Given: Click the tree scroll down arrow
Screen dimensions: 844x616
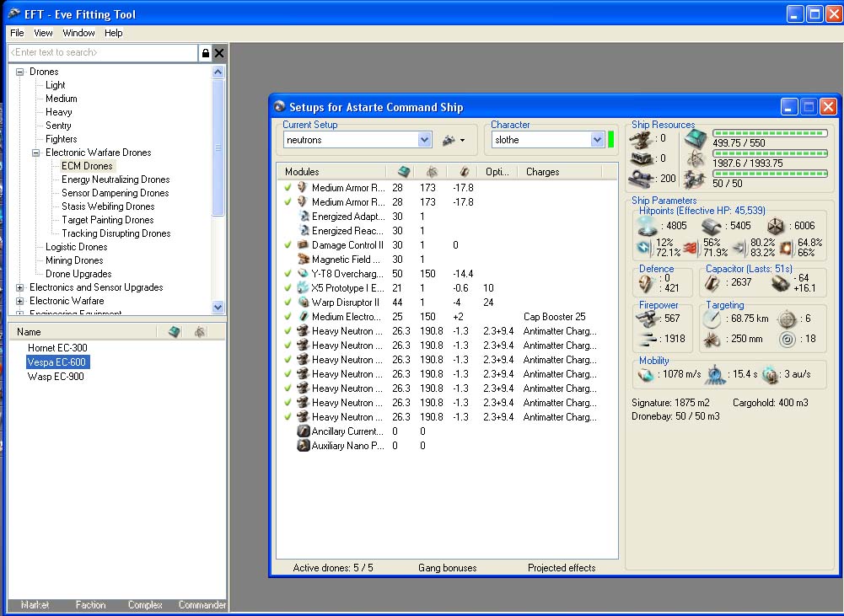Looking at the screenshot, I should click(x=218, y=308).
